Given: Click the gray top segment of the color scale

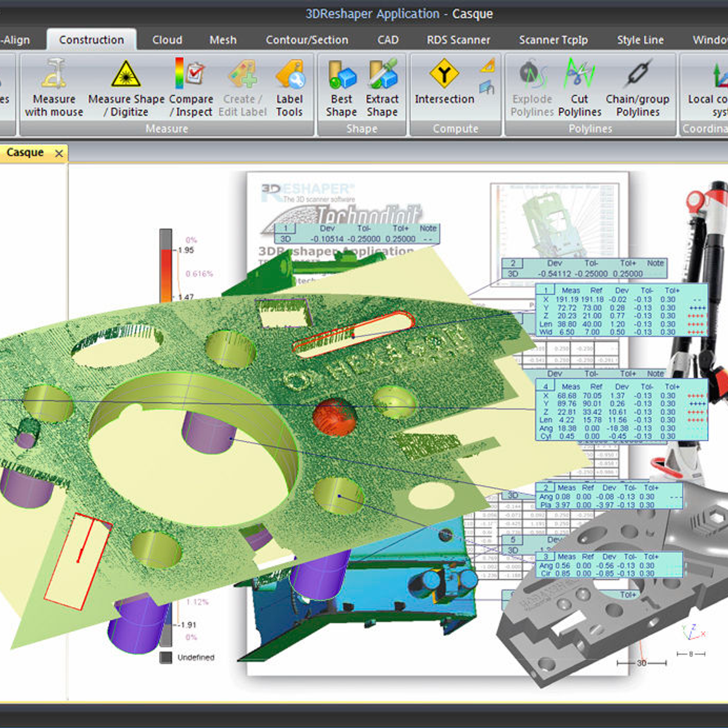Looking at the screenshot, I should click(166, 238).
